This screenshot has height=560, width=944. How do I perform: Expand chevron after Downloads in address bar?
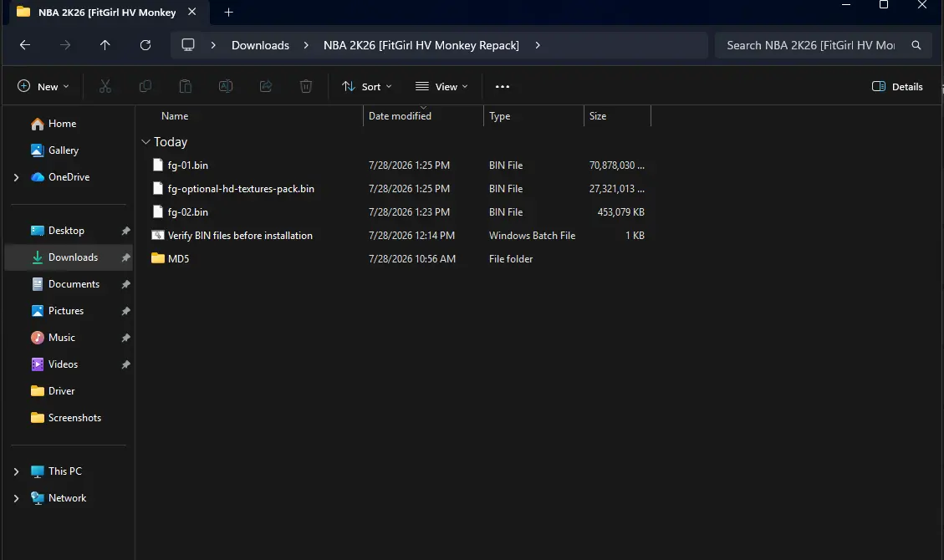coord(306,45)
